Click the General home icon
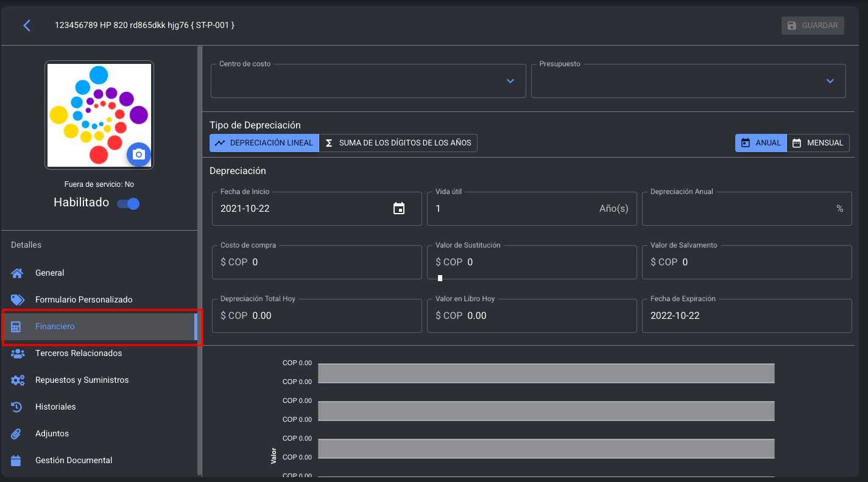The image size is (868, 482). coord(17,273)
